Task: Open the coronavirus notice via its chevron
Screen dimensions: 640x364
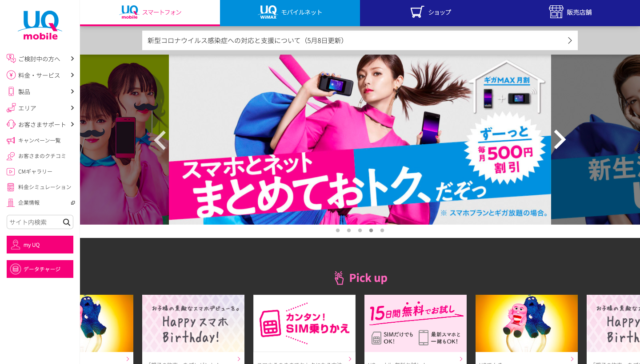Action: click(x=569, y=40)
